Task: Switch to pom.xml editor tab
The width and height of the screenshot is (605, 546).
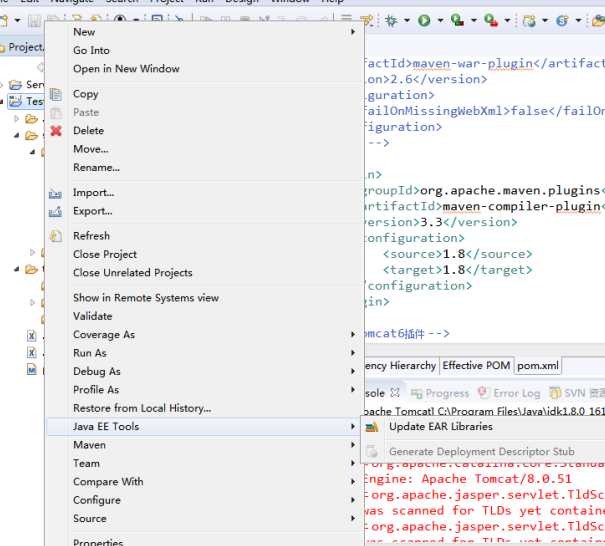Action: [538, 365]
